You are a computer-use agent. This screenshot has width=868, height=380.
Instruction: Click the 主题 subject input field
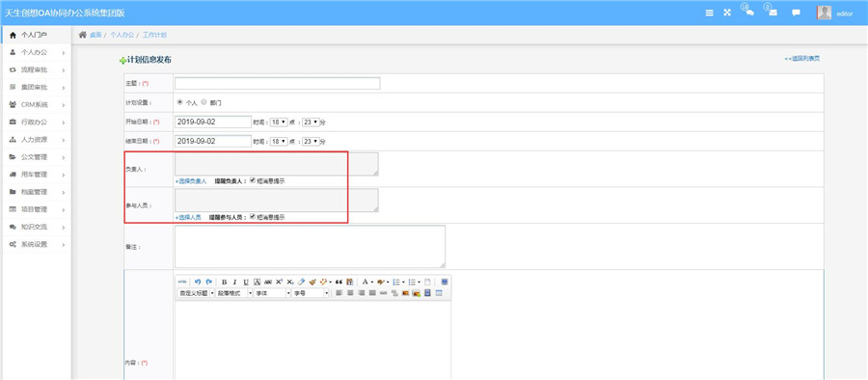[x=278, y=83]
